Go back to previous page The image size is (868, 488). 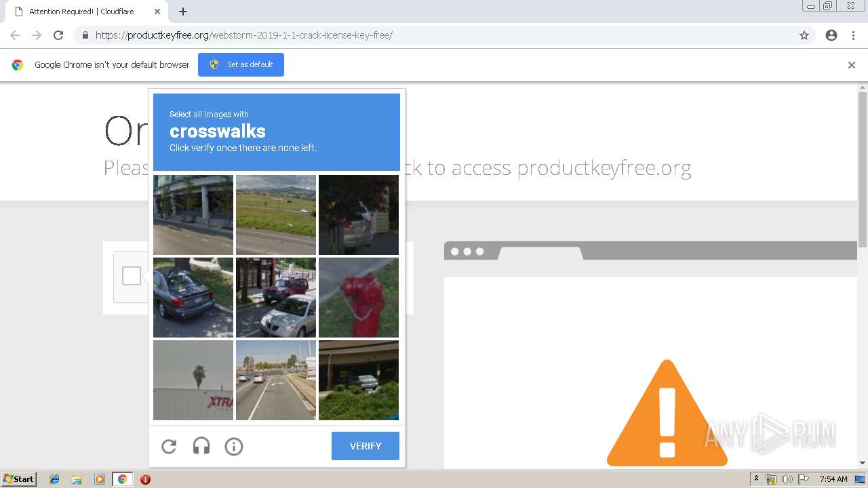(15, 35)
